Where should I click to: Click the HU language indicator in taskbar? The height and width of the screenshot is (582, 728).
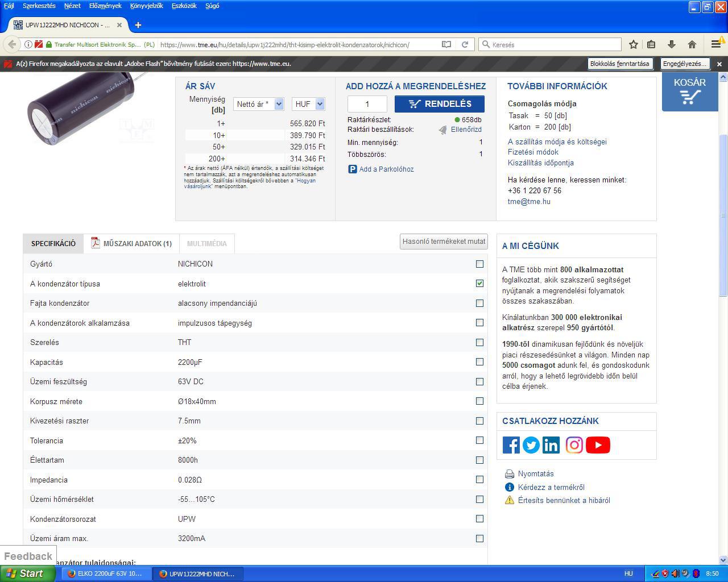click(x=628, y=573)
